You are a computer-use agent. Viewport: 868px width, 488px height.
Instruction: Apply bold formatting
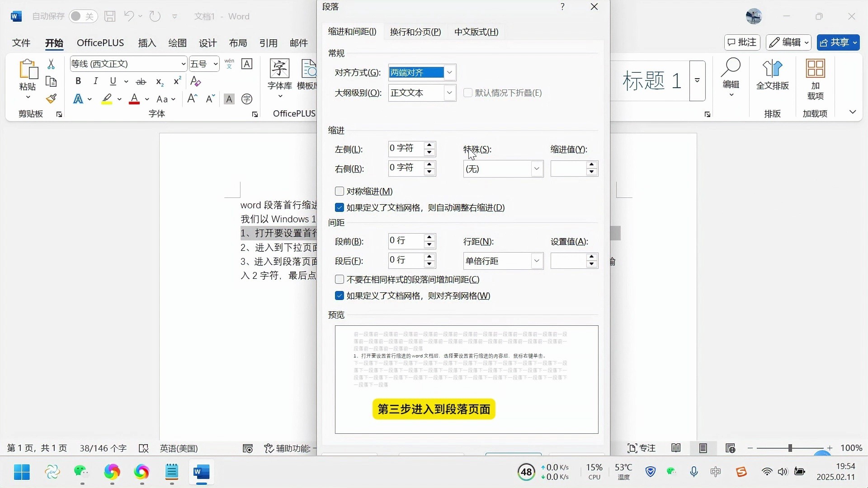[78, 81]
